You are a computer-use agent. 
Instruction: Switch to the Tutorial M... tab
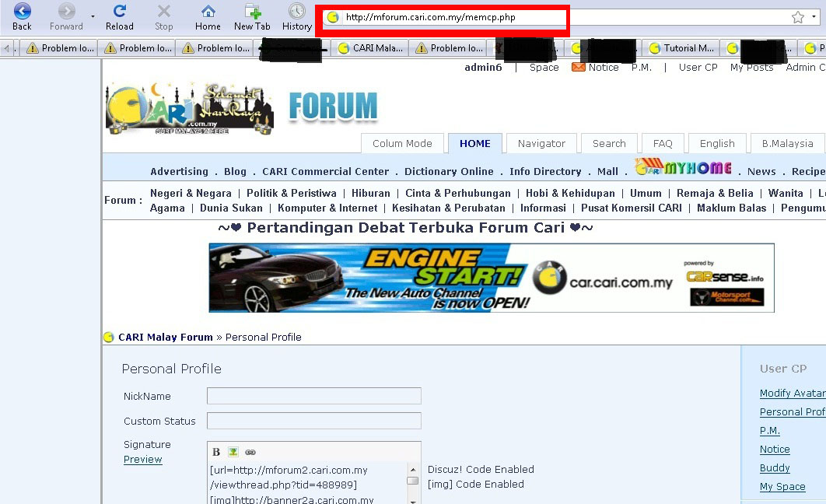coord(681,48)
